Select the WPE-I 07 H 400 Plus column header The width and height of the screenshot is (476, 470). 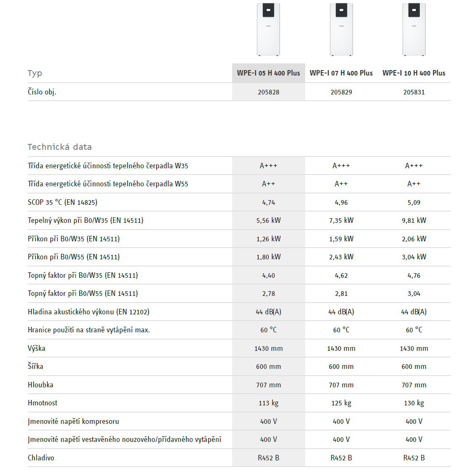coord(341,73)
